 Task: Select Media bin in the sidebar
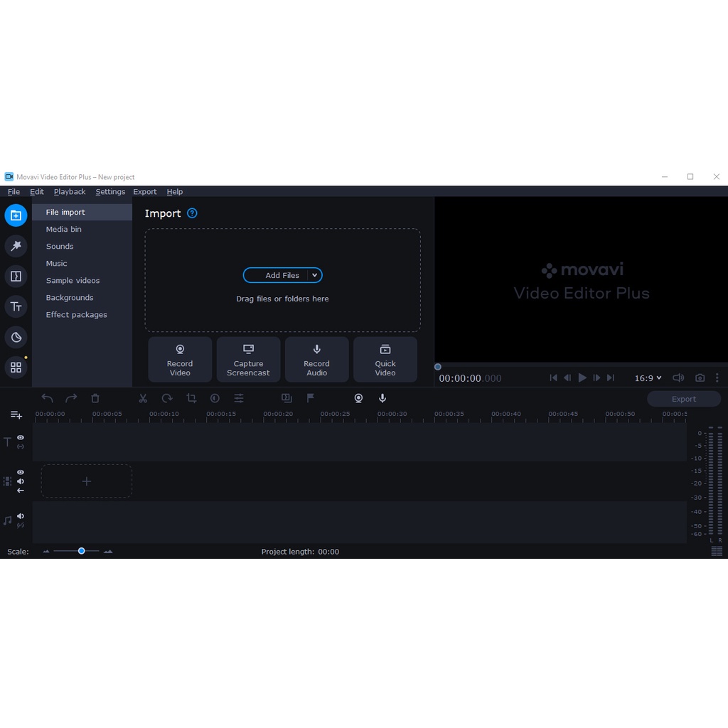[64, 230]
